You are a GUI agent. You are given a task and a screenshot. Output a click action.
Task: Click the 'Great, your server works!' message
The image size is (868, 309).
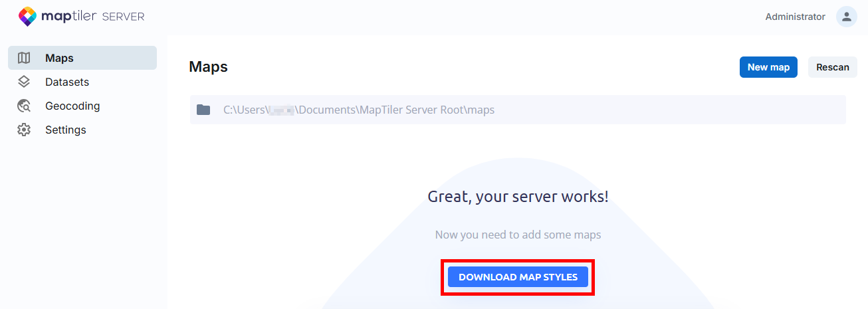[x=518, y=196]
